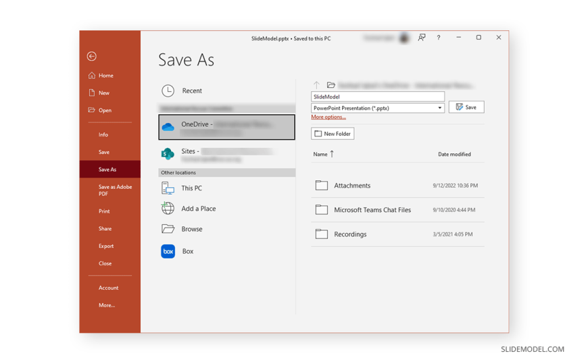
Task: Click the SlideModel file name field
Action: pyautogui.click(x=377, y=97)
